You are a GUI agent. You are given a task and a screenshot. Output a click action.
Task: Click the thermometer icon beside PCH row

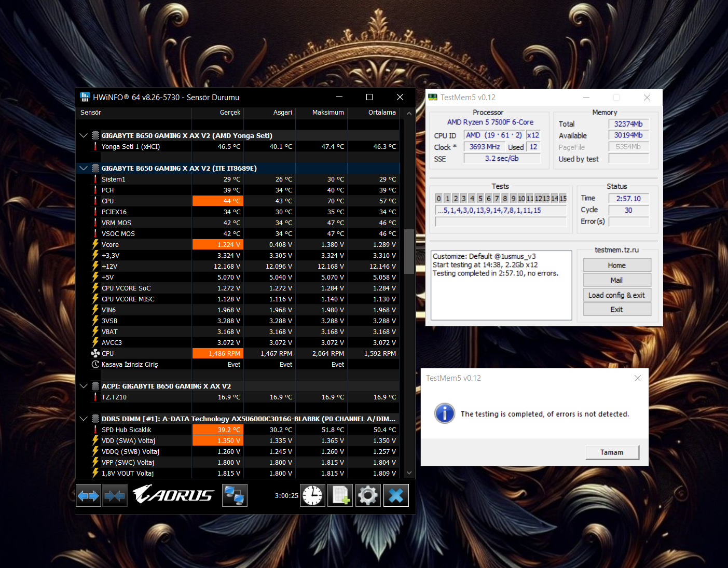coord(95,190)
